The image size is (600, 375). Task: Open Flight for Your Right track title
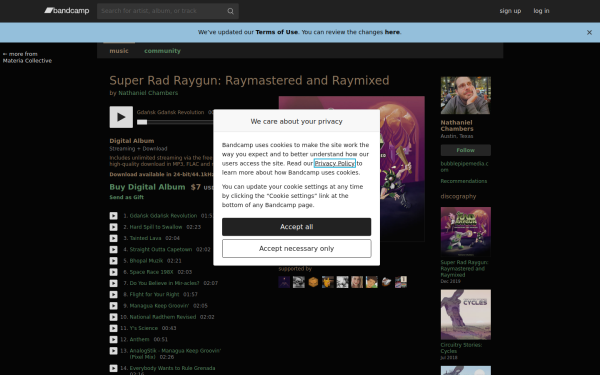(154, 294)
